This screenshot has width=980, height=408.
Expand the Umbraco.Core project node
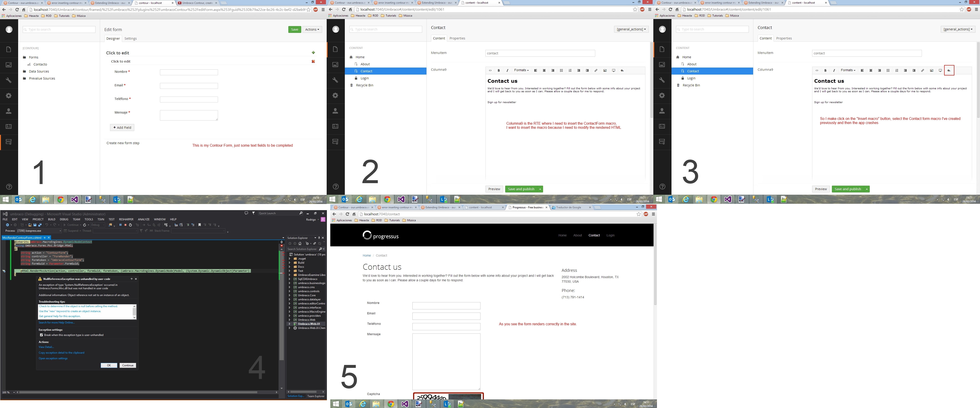[x=289, y=295]
